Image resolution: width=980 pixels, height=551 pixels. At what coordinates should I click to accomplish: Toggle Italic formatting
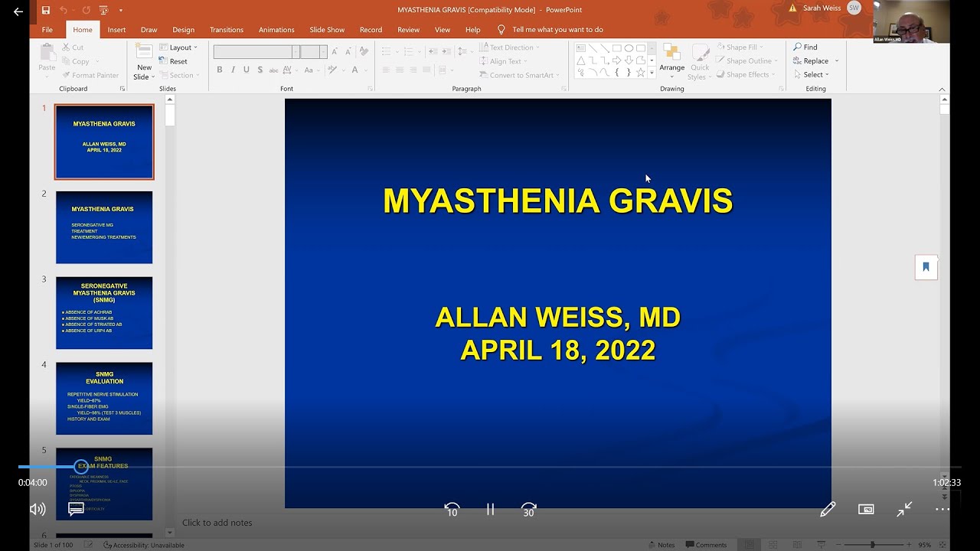coord(233,70)
